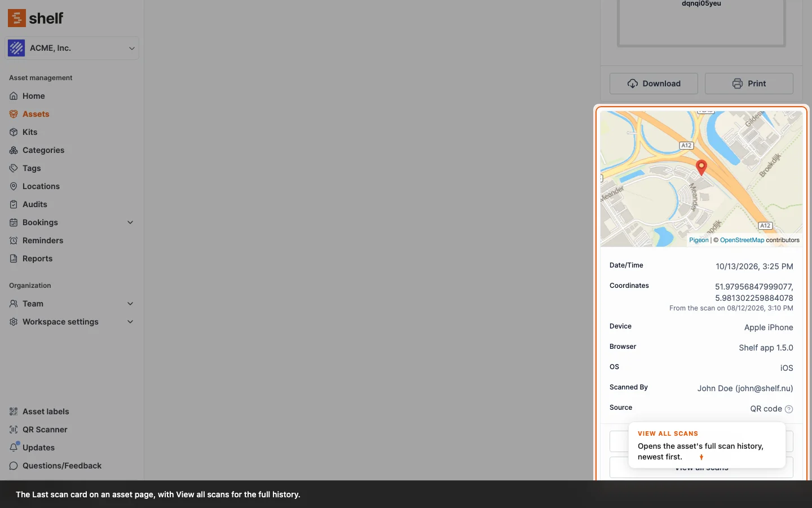This screenshot has width=812, height=508.
Task: Click the Reports icon
Action: click(x=14, y=259)
